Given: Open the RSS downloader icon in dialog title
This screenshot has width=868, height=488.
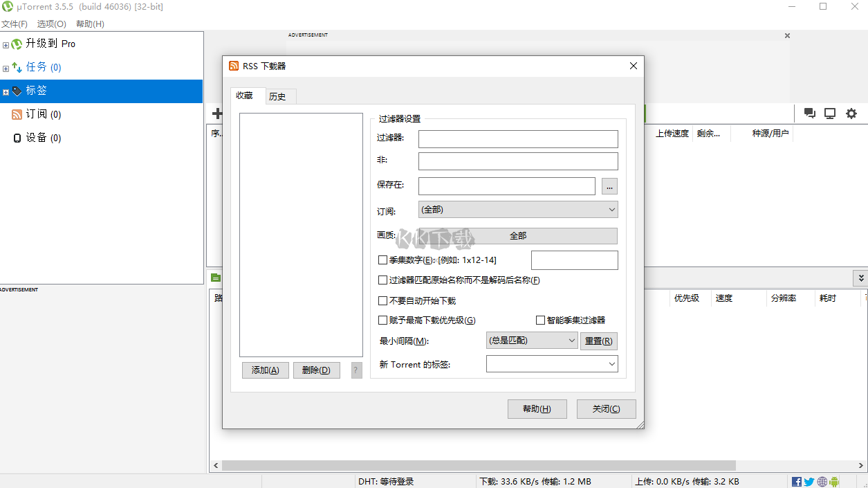Looking at the screenshot, I should coord(234,65).
